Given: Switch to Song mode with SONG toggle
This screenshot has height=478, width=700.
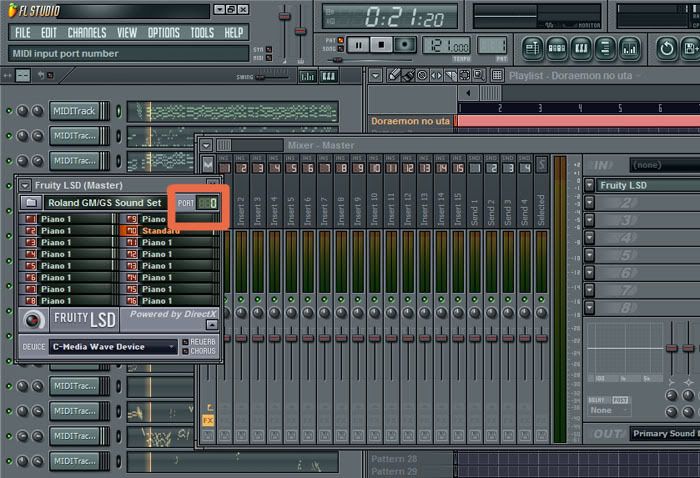Looking at the screenshot, I should pos(341,48).
